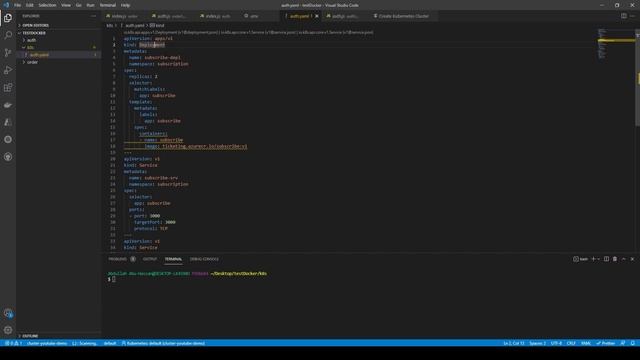
Task: Open the Azure view in activity bar
Action: point(8,122)
